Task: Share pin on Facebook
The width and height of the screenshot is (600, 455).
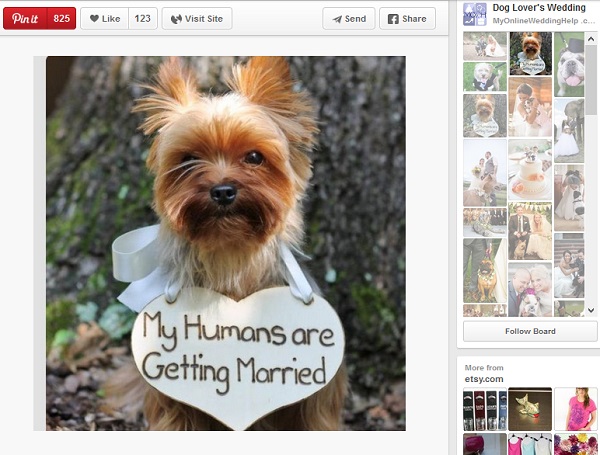Action: click(x=407, y=18)
